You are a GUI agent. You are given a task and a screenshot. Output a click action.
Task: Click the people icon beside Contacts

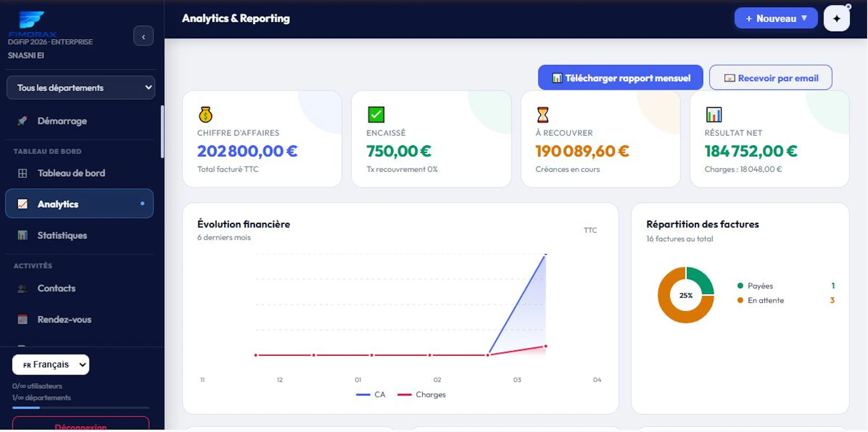click(x=22, y=288)
